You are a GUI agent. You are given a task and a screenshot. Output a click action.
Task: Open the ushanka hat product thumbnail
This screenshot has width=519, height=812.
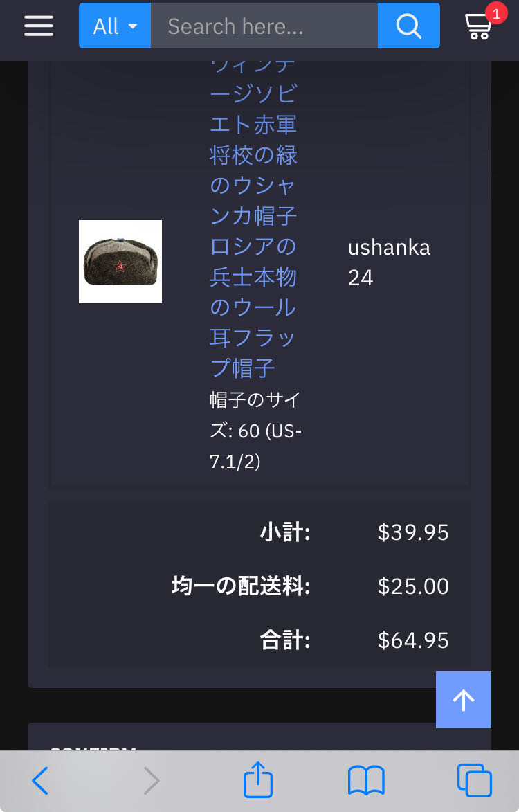120,262
